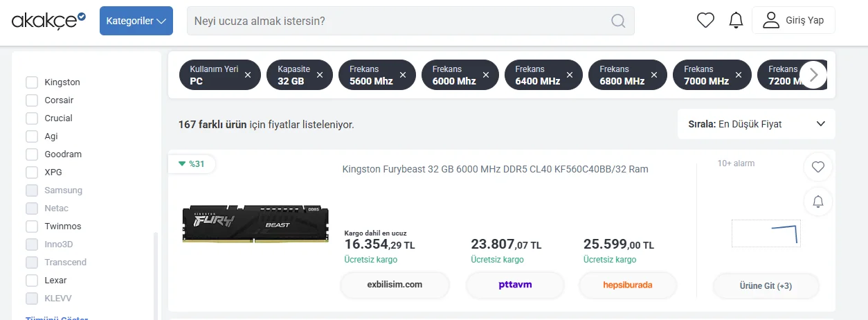
Task: Show more filter chips with right arrow
Action: [814, 75]
